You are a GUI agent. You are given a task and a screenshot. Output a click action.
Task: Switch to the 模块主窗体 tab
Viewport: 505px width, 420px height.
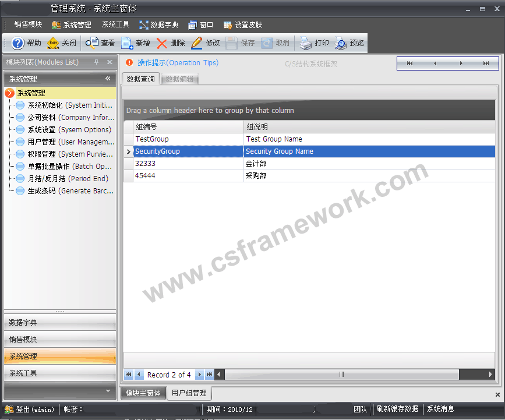pos(143,393)
